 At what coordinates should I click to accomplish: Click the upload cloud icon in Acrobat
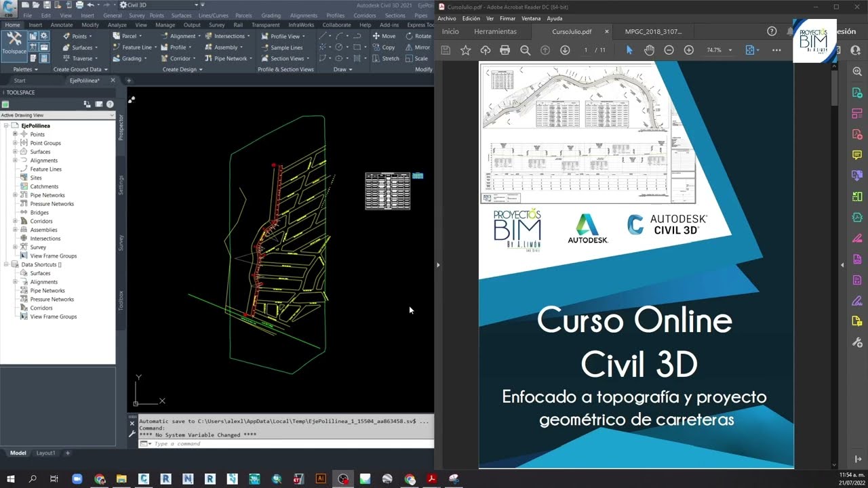click(485, 50)
